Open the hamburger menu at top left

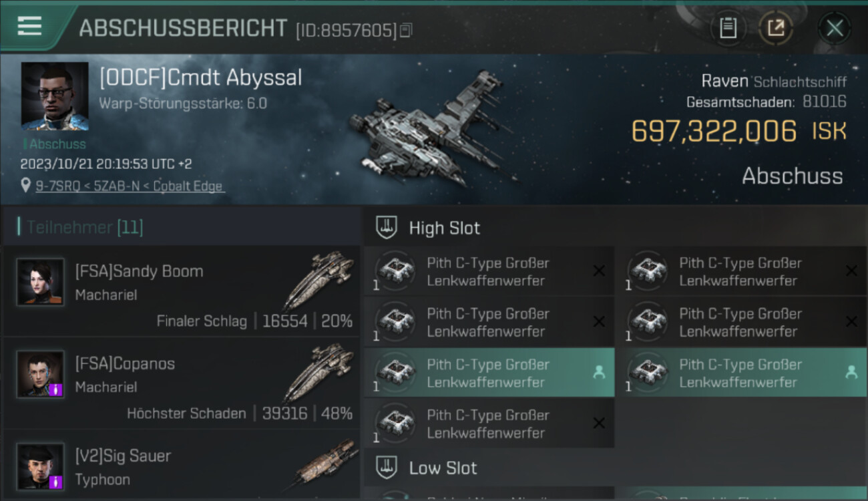tap(29, 26)
